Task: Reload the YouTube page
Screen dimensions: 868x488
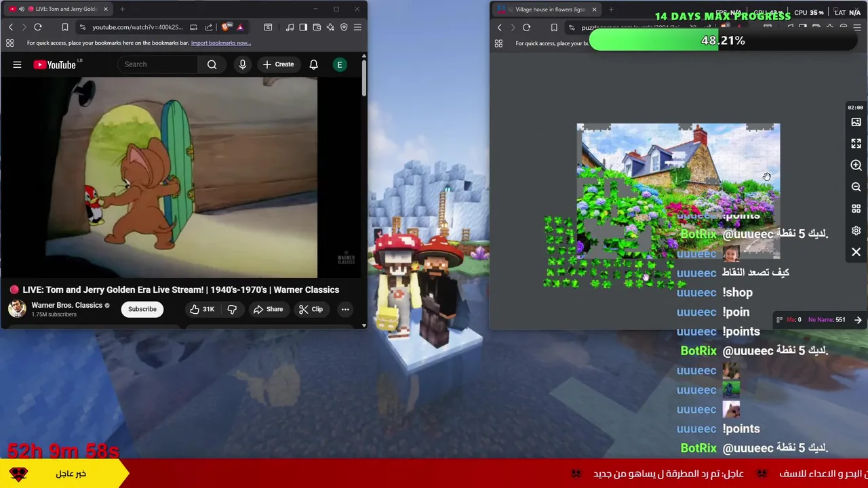Action: (38, 27)
